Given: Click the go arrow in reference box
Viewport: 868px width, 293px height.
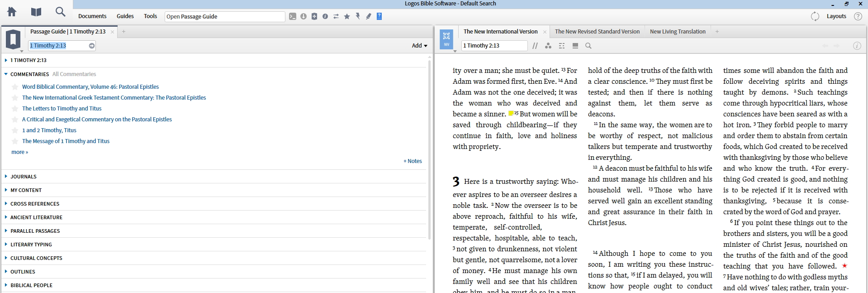Looking at the screenshot, I should coord(92,46).
